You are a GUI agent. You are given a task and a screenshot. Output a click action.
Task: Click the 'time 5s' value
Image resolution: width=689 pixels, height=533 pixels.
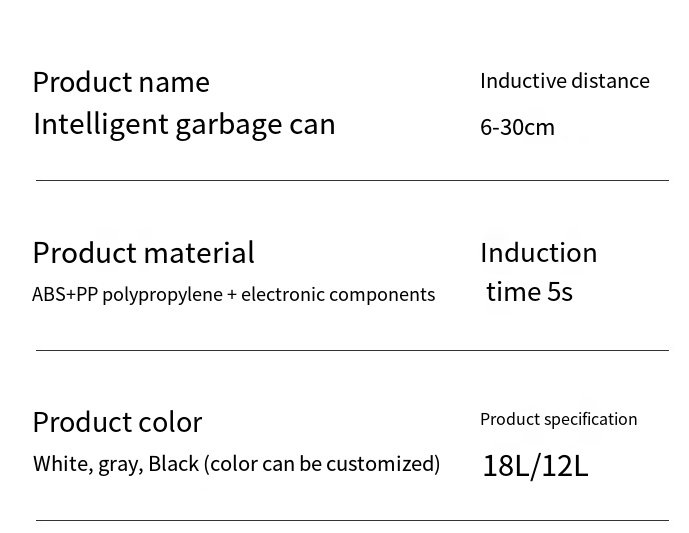(529, 292)
